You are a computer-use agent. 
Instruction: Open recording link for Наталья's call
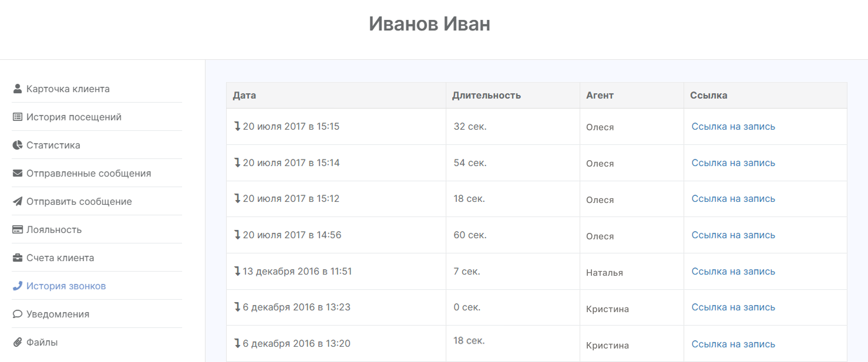coord(733,272)
